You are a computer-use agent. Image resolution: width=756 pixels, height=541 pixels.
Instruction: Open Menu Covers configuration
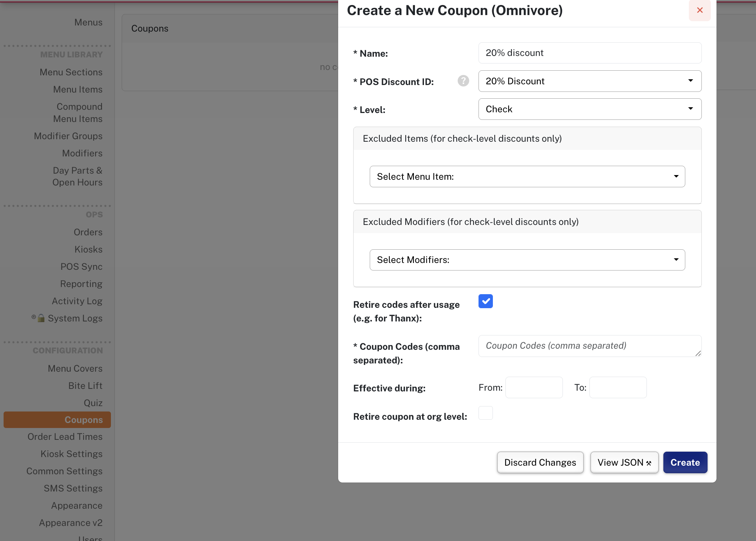click(x=75, y=368)
